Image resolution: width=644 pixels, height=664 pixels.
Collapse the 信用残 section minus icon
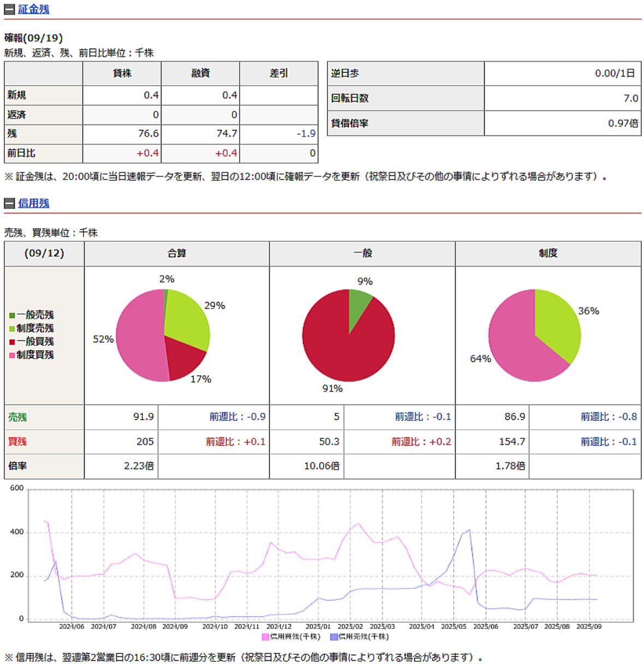pyautogui.click(x=9, y=204)
